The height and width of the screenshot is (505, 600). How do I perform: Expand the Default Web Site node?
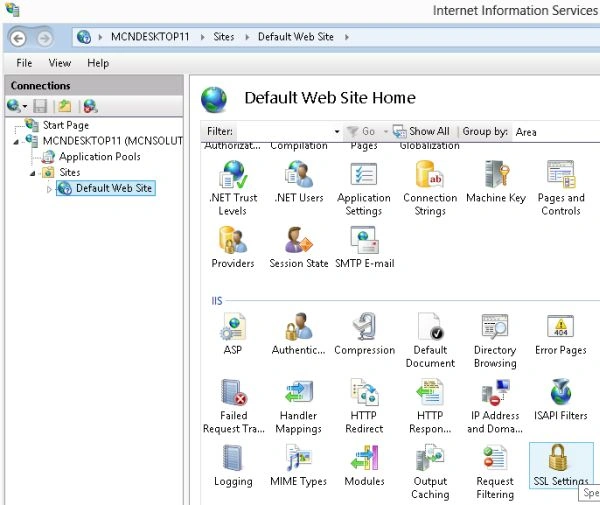(49, 189)
